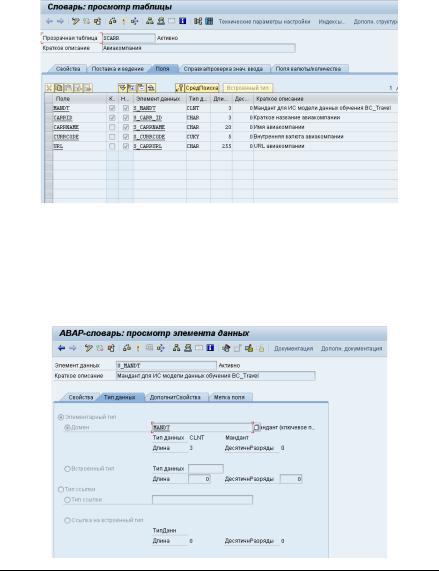Click transparent table name field SCARR
Screen dimensions: 439x571
pos(129,38)
